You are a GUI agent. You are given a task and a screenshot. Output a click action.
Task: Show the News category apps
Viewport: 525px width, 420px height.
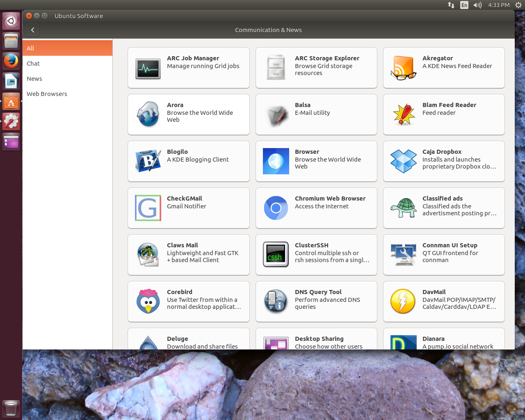click(67, 78)
